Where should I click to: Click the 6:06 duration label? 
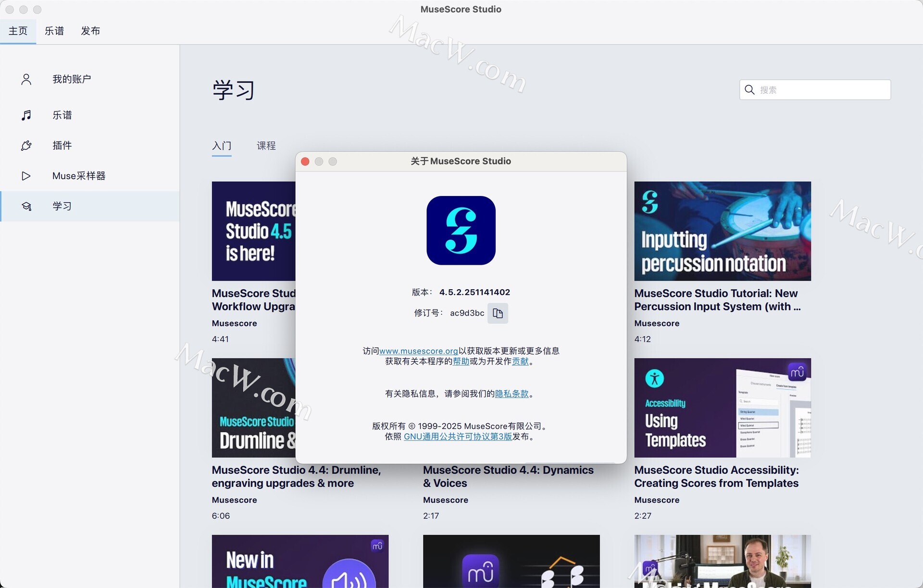[x=221, y=516]
